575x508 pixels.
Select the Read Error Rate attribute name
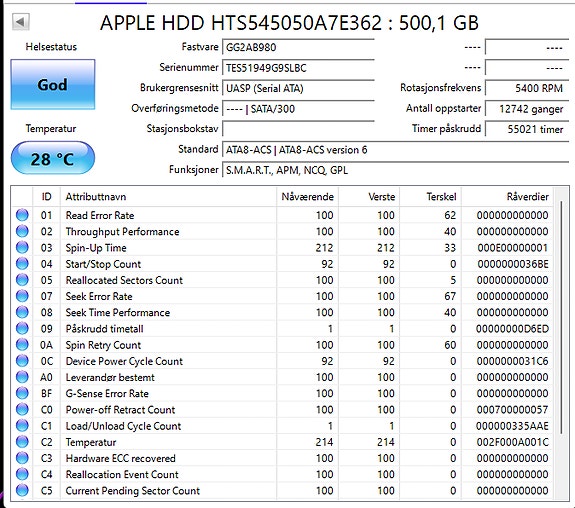click(100, 215)
